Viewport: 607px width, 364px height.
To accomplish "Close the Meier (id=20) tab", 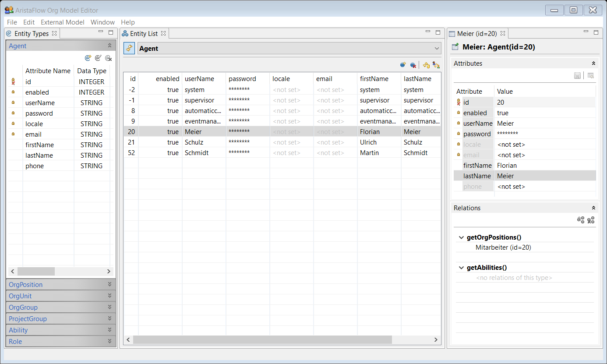I will 503,33.
